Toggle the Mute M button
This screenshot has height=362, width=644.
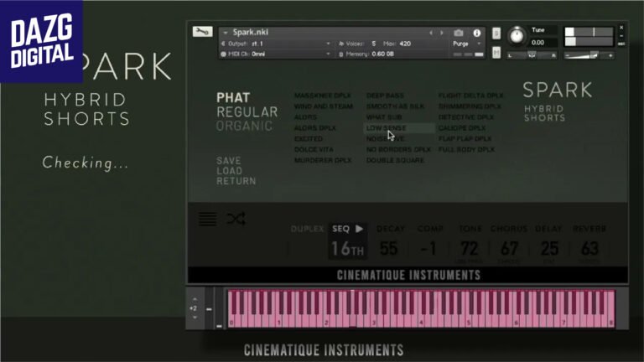(496, 55)
